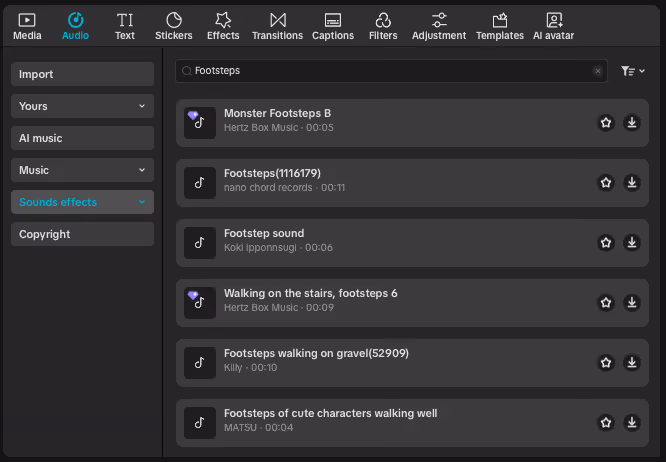Open the Transitions tab
Screen dimensions: 666x462
tap(277, 26)
